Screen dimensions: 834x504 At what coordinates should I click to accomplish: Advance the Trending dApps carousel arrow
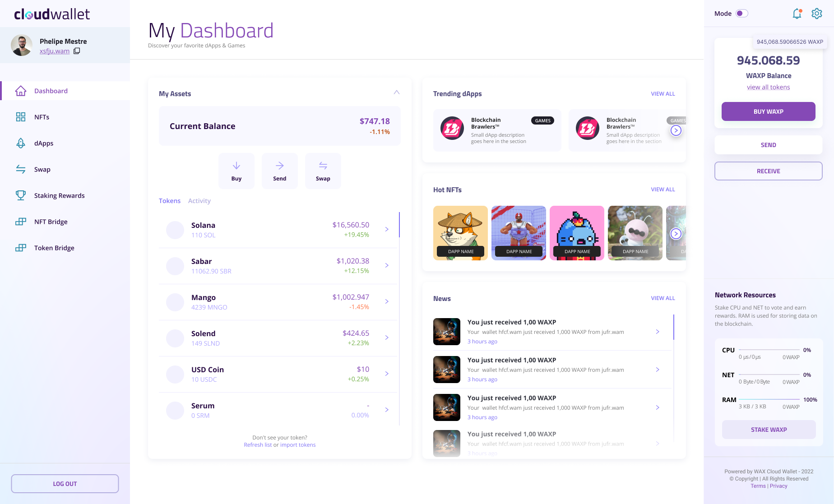[x=676, y=130]
